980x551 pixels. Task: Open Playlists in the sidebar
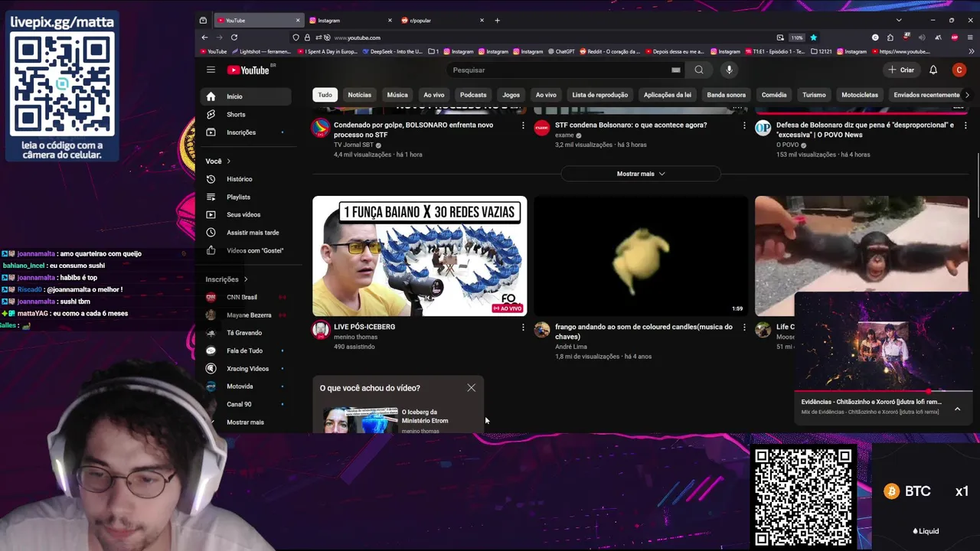[247, 197]
